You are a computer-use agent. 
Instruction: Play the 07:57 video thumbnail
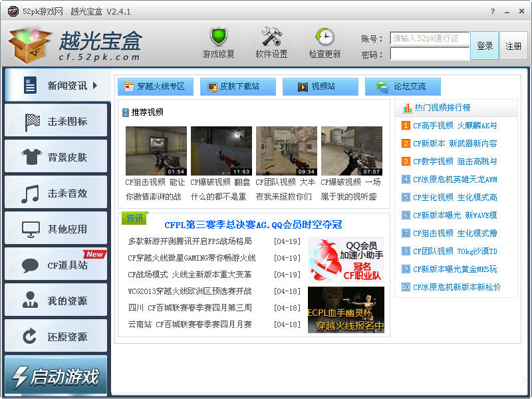tap(352, 151)
